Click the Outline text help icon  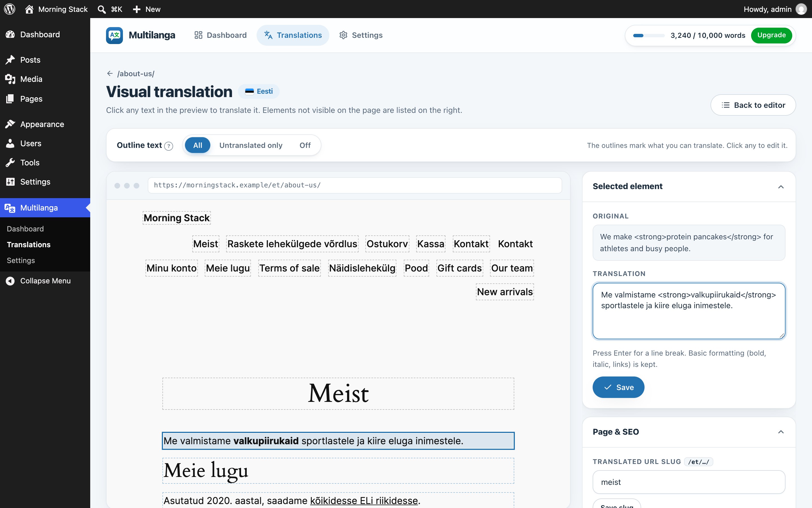pyautogui.click(x=169, y=146)
